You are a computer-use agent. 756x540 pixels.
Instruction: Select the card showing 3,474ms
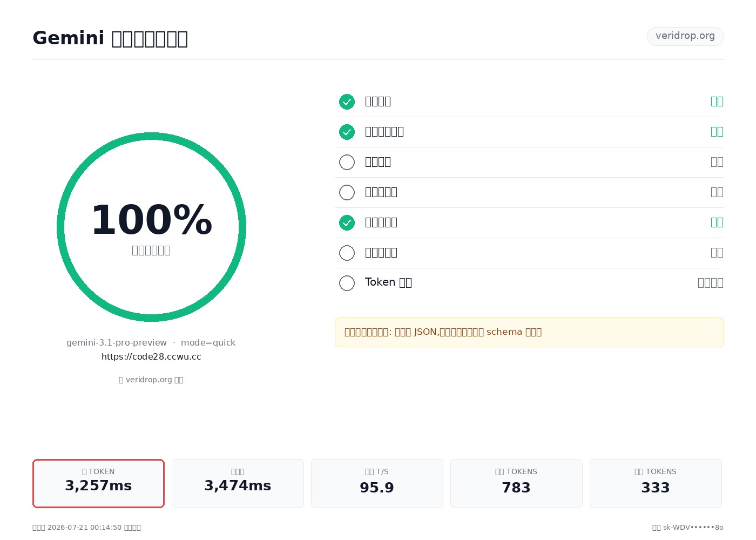click(238, 483)
